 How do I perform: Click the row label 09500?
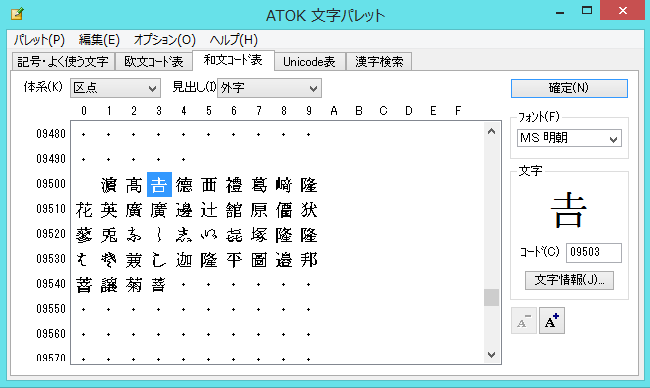51,184
